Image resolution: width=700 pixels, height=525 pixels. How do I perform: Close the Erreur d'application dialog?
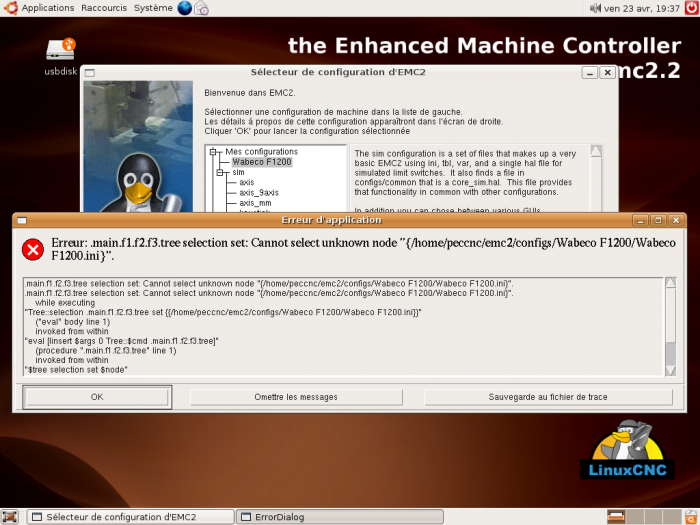(676, 220)
